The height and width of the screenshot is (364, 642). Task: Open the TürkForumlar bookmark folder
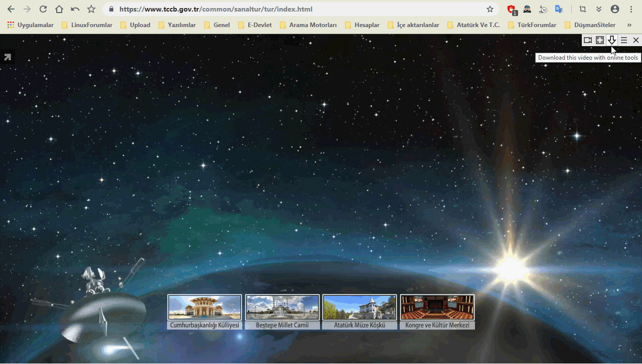click(532, 25)
